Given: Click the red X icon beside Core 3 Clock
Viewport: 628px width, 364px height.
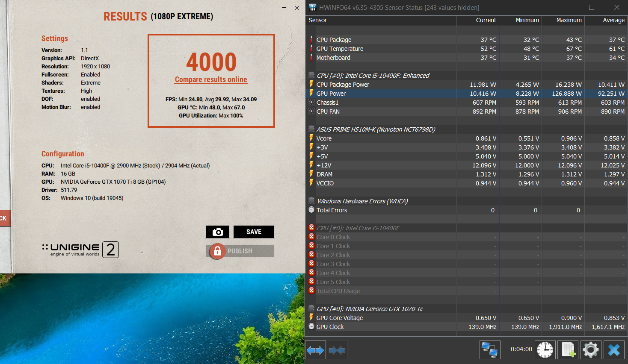Looking at the screenshot, I should coord(311,264).
